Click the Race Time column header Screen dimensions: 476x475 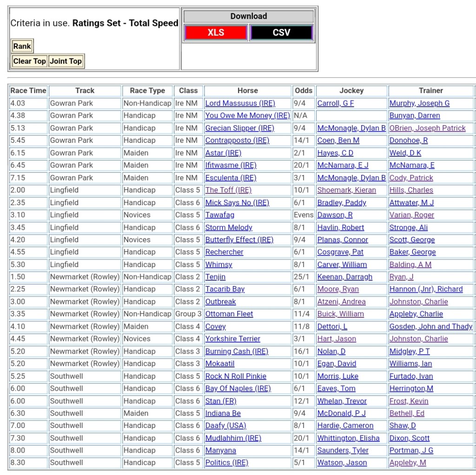pyautogui.click(x=28, y=91)
